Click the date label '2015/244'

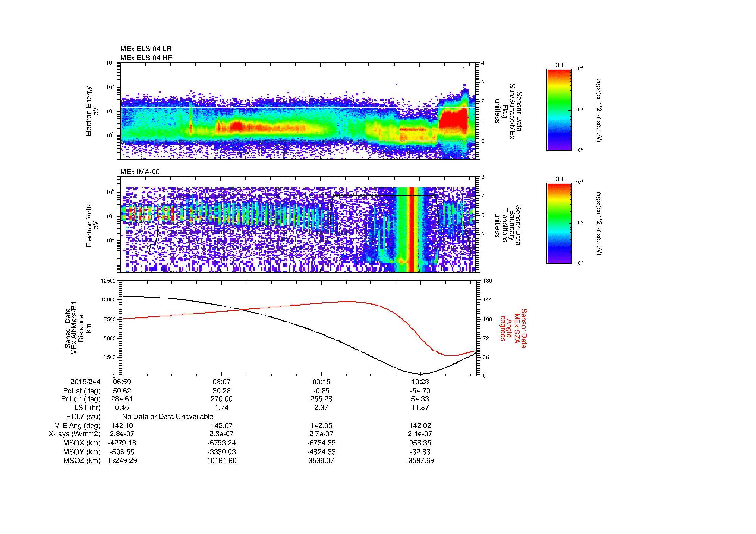(85, 382)
